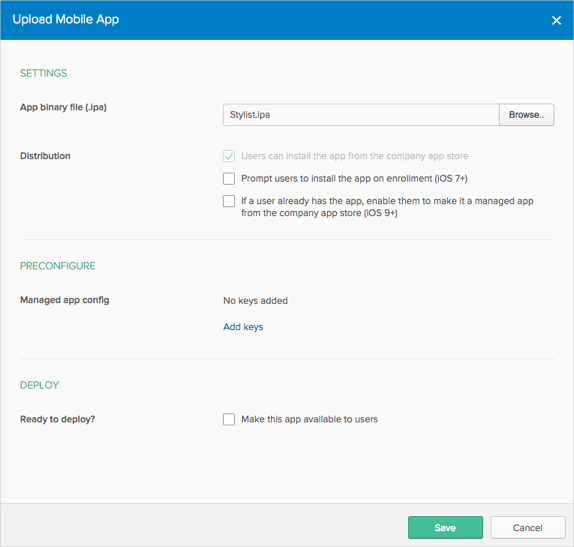Click the DEPLOY section heading
Screen dimensions: 574x547
point(39,385)
